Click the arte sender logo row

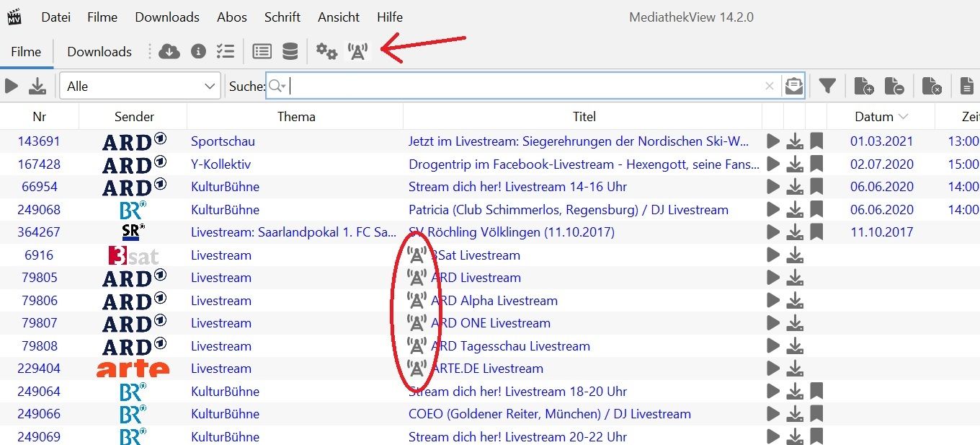click(133, 369)
